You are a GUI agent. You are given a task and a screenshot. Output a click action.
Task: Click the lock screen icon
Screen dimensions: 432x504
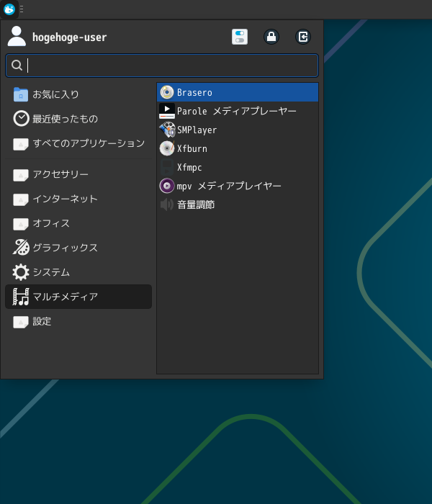point(271,37)
